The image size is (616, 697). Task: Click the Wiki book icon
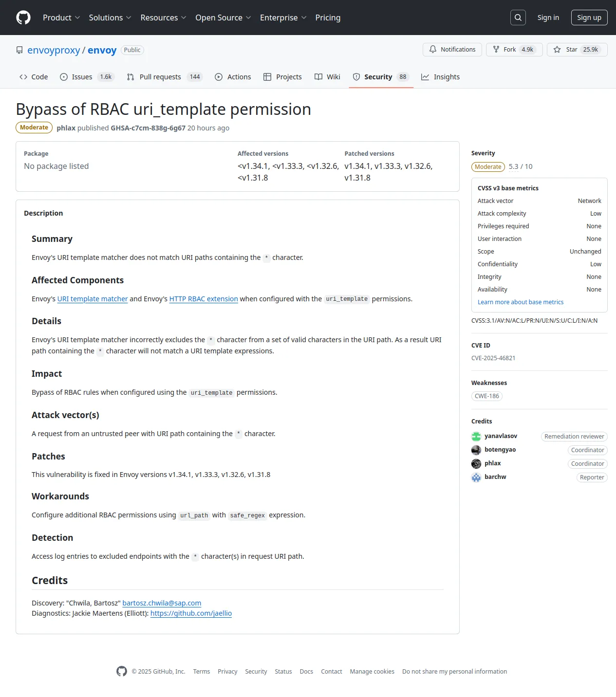318,77
